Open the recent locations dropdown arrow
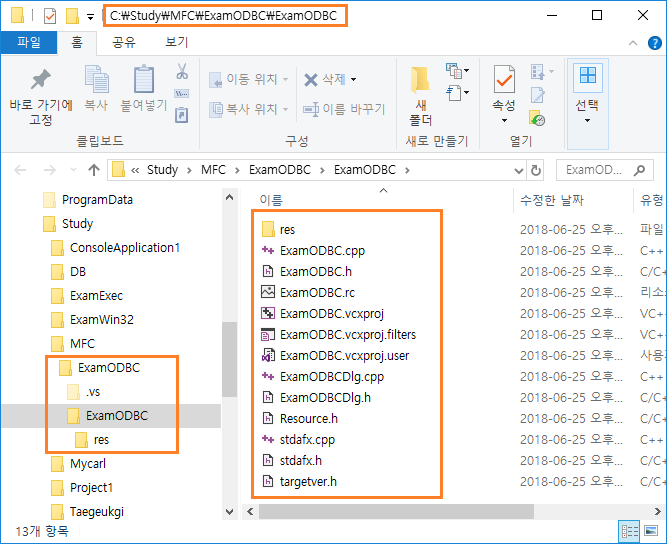This screenshot has height=544, width=667. tap(73, 170)
